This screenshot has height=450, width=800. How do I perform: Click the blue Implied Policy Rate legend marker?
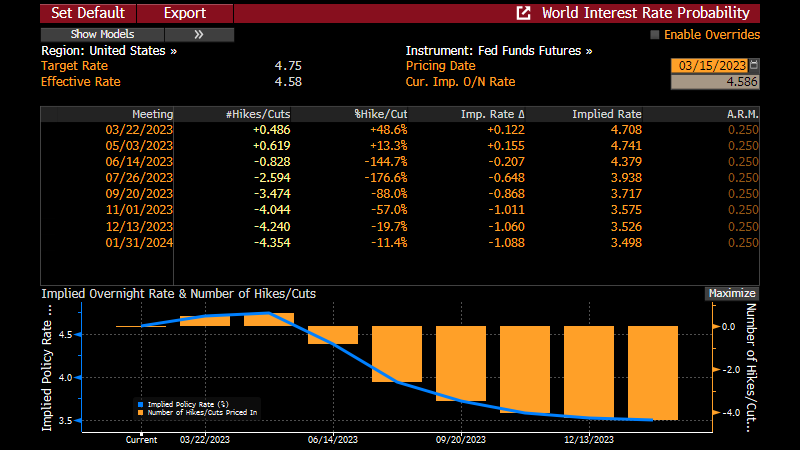[x=138, y=404]
